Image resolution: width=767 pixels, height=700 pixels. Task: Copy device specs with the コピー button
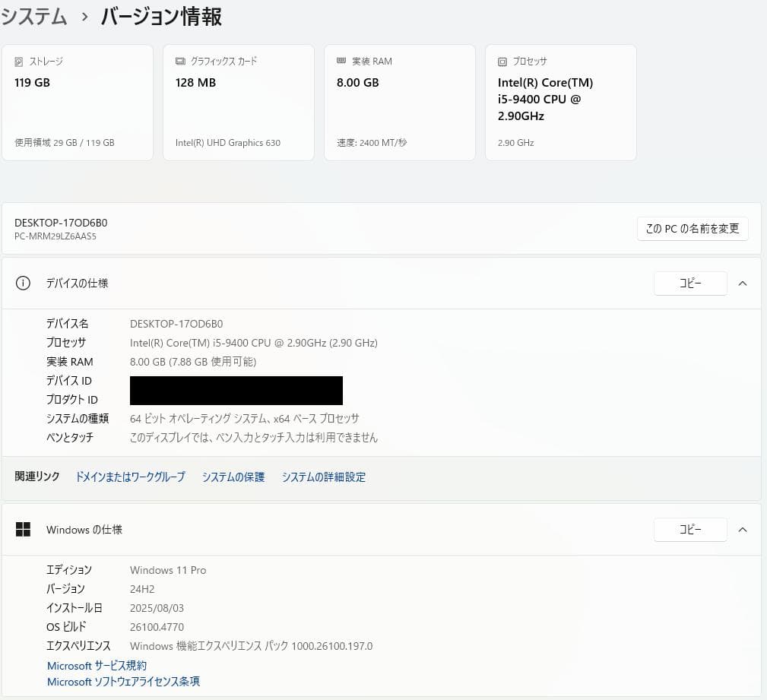point(689,283)
